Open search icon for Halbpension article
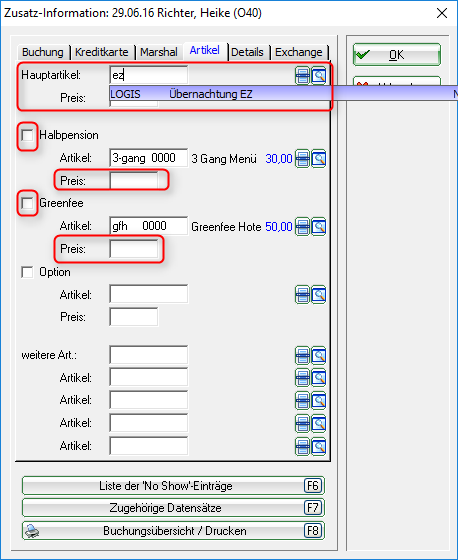Viewport: 458px width, 560px height. pos(319,158)
